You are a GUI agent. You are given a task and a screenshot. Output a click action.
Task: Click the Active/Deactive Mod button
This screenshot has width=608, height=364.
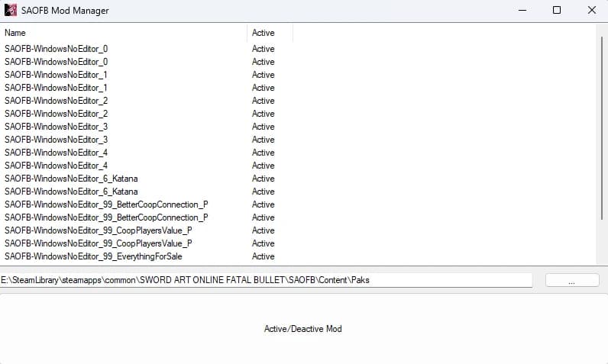[303, 329]
